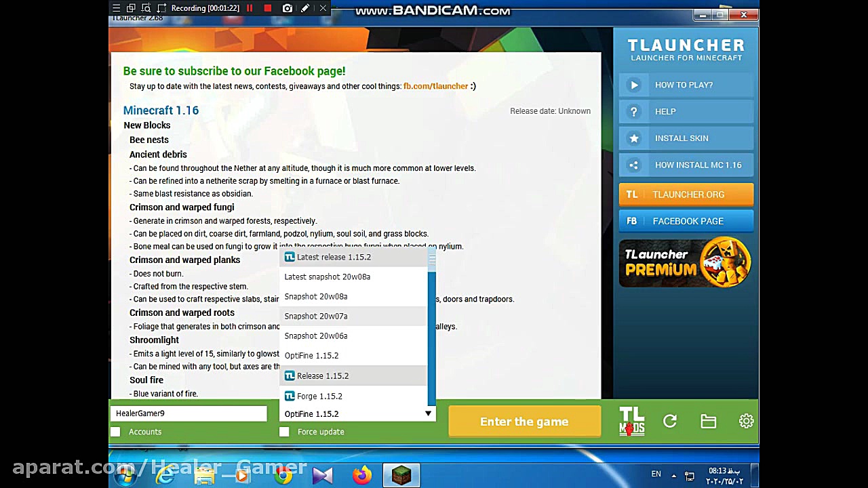Choose OptiFine 1.15.2 in the version list
The height and width of the screenshot is (488, 868).
353,355
